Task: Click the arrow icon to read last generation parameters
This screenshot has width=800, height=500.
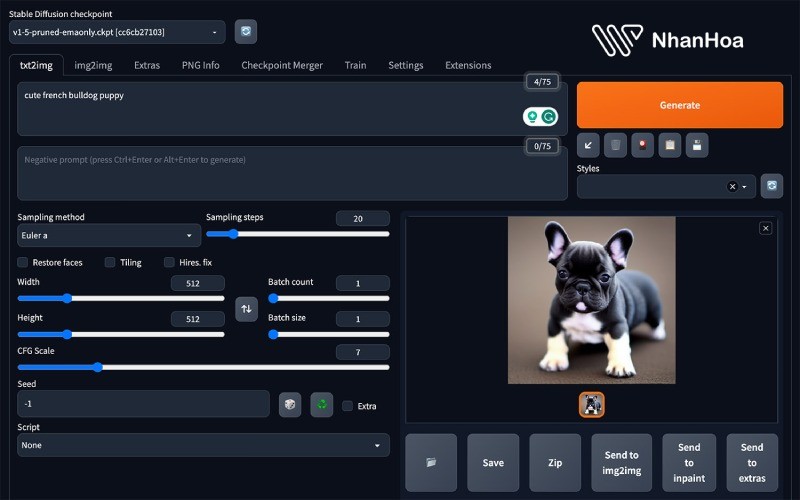Action: point(588,145)
